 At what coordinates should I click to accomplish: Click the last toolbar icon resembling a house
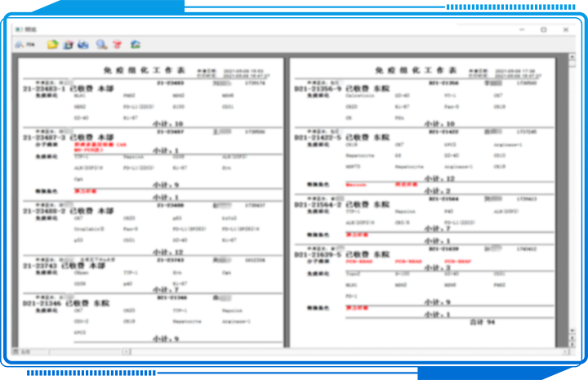click(135, 44)
